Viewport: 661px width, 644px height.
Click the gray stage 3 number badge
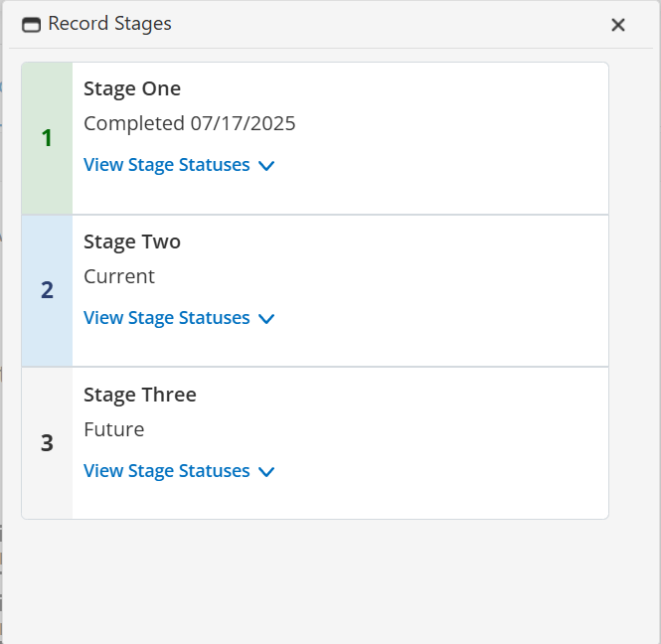[x=47, y=443]
